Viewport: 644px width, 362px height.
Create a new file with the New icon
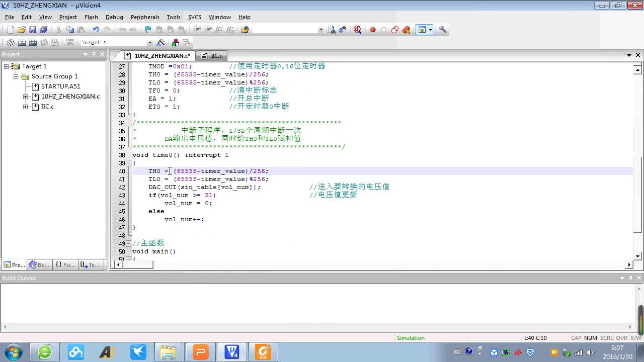click(10, 30)
